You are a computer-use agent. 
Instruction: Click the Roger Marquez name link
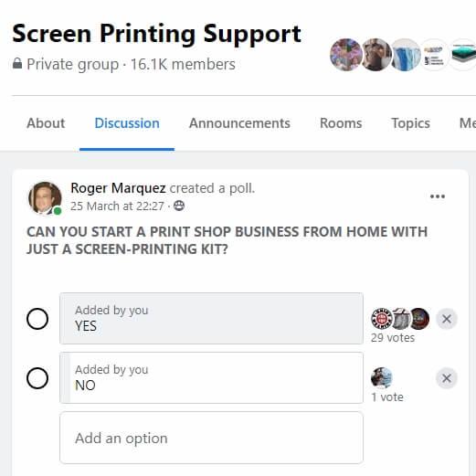(118, 188)
